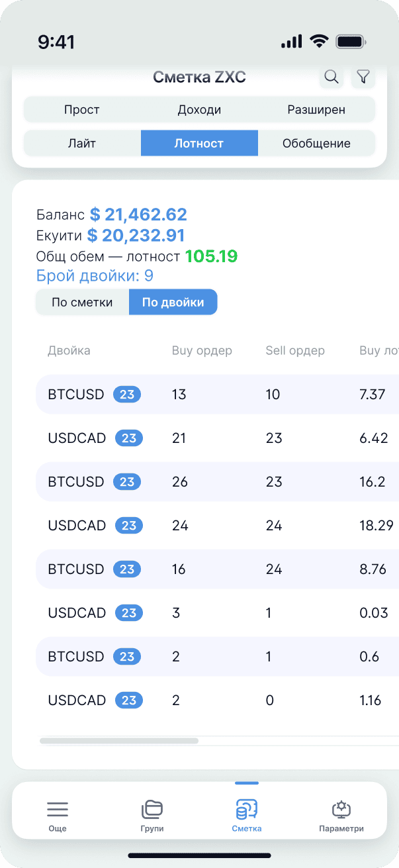Click the Брой двойки: 9 link
The image size is (399, 868).
(95, 276)
